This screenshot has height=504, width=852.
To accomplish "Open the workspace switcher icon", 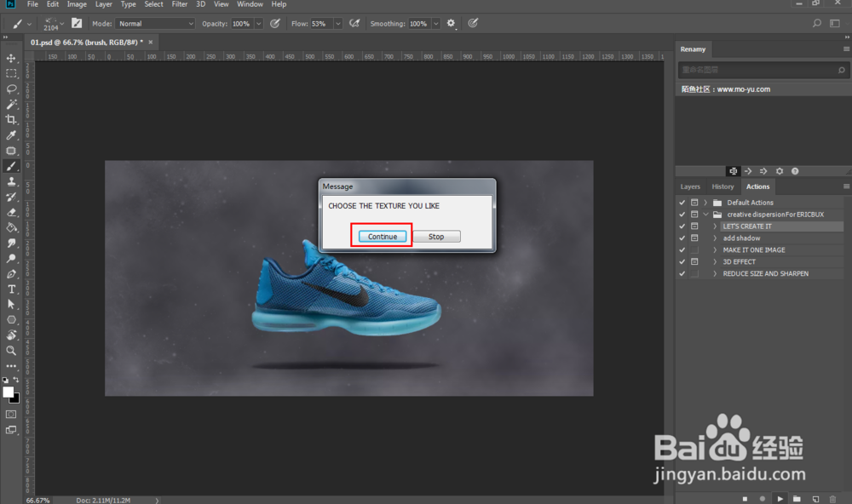I will [x=835, y=23].
